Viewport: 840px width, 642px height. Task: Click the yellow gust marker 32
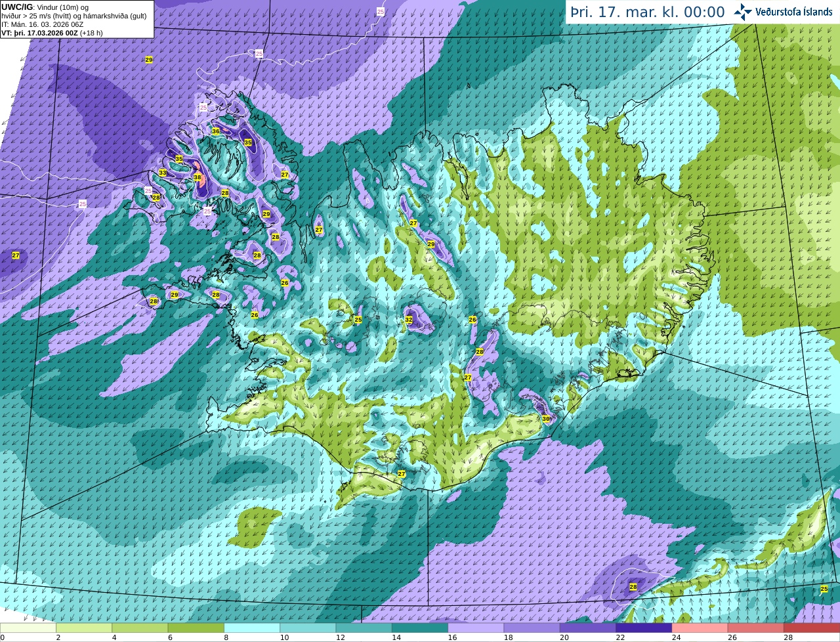[409, 320]
